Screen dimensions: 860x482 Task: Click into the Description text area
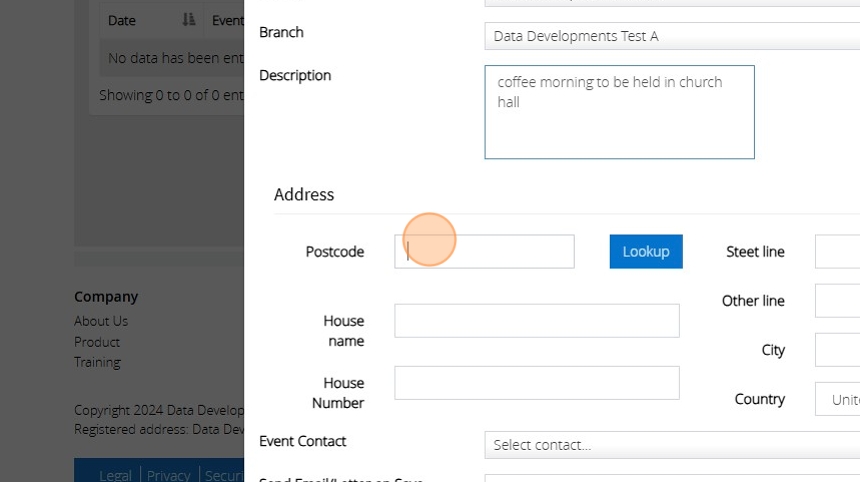(619, 112)
